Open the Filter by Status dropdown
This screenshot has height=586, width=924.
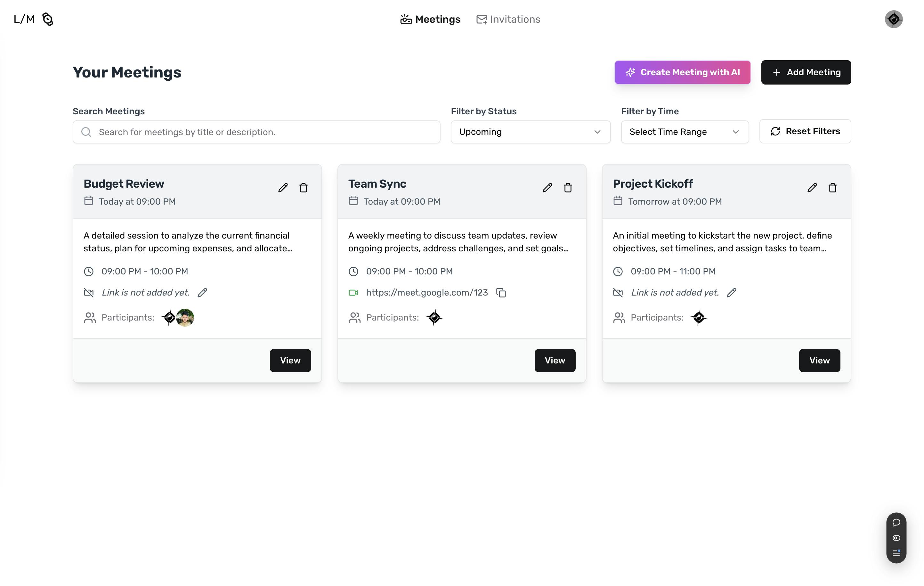[x=530, y=132]
